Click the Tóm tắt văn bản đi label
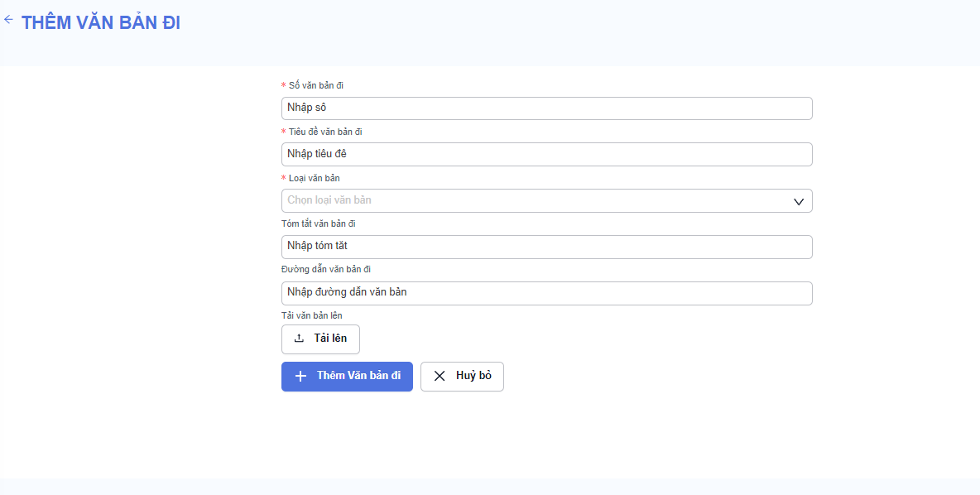The width and height of the screenshot is (980, 495). (318, 223)
